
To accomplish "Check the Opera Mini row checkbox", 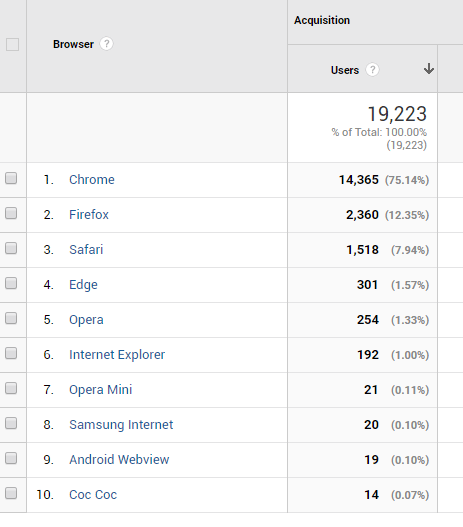I will click(11, 388).
